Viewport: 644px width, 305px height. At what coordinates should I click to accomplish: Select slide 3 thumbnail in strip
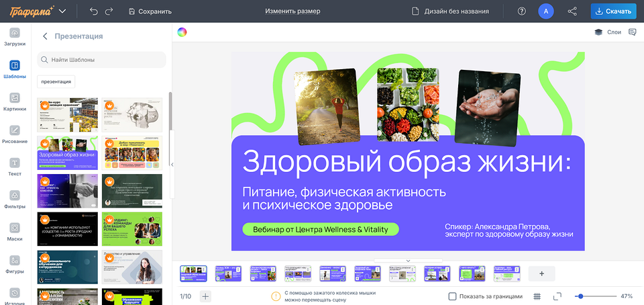point(263,273)
